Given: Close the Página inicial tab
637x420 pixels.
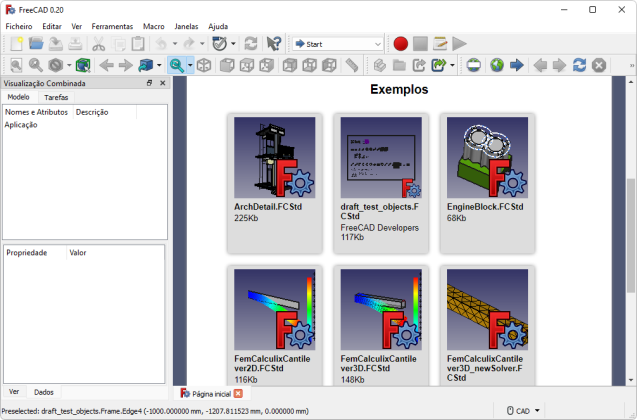Looking at the screenshot, I should click(x=238, y=394).
